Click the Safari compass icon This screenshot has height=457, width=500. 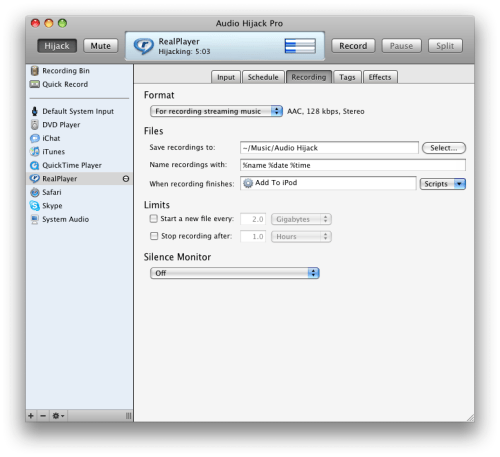coord(34,192)
